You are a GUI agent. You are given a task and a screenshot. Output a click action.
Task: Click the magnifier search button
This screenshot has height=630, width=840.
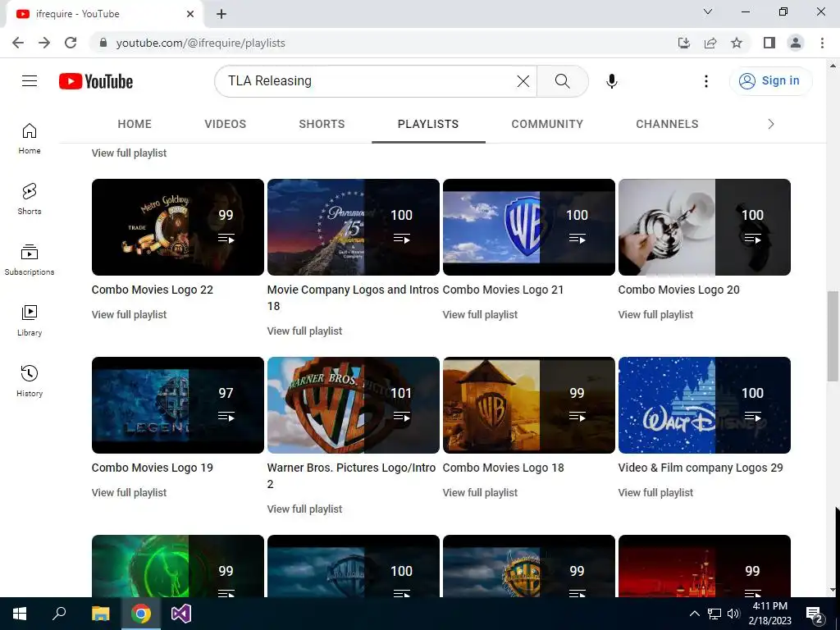(x=562, y=81)
